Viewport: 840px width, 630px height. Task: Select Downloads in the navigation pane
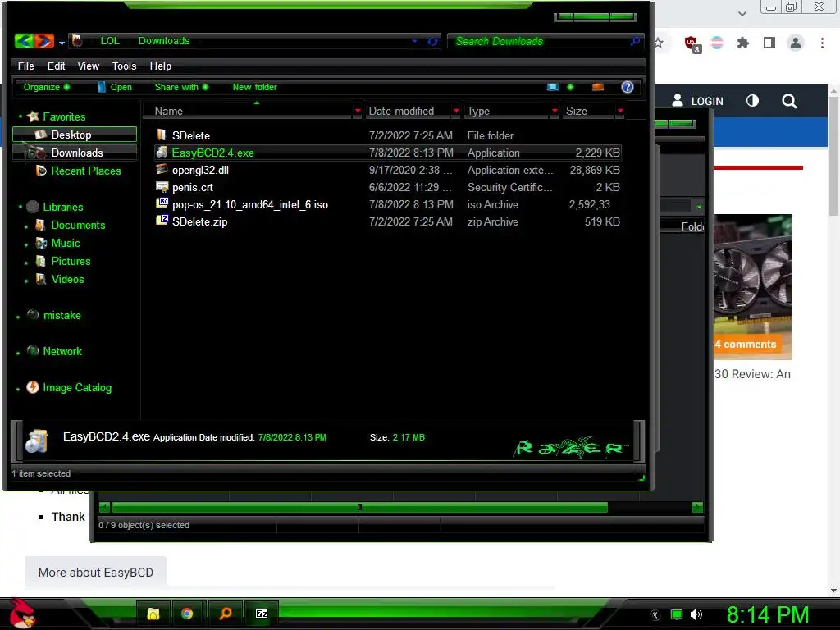click(76, 153)
